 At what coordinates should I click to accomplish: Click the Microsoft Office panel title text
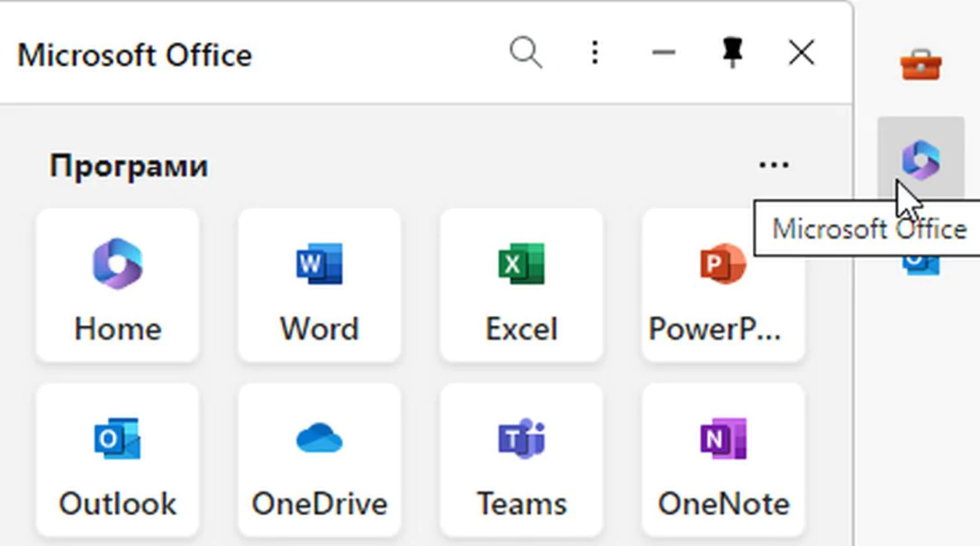pos(135,55)
